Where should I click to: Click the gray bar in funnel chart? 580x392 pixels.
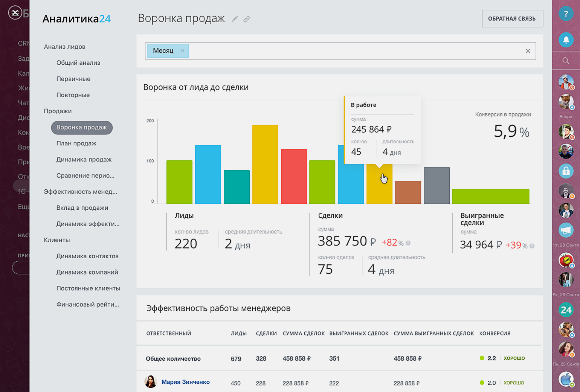(x=437, y=186)
